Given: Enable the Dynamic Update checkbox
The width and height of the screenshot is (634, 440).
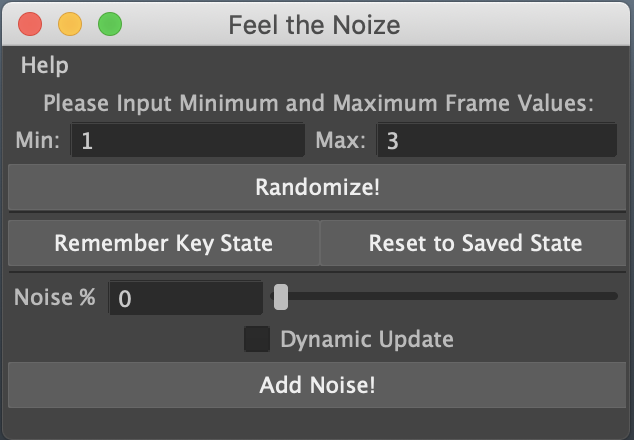Looking at the screenshot, I should pos(258,340).
